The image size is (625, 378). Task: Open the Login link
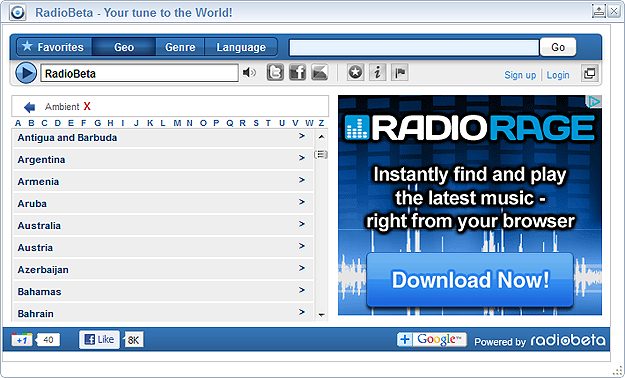pyautogui.click(x=558, y=75)
